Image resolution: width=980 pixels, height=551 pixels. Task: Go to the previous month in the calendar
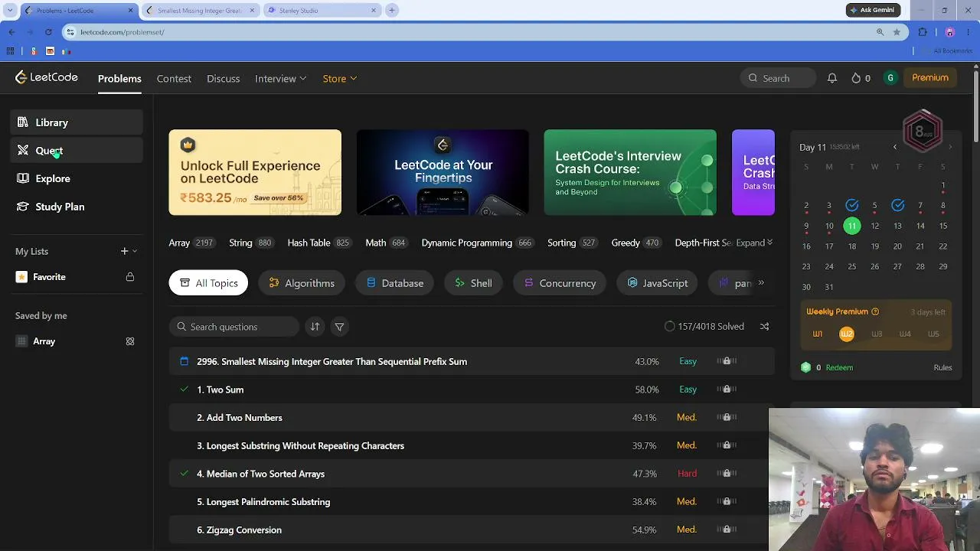[x=894, y=147]
